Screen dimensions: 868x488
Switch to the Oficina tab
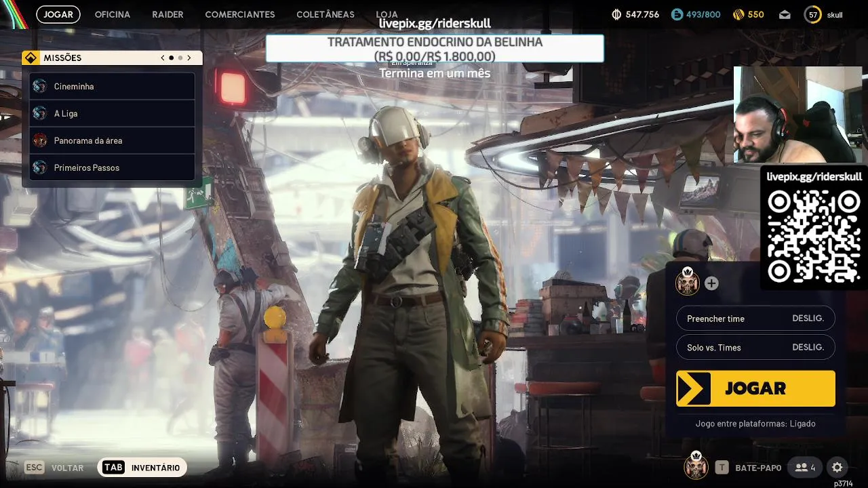tap(113, 14)
